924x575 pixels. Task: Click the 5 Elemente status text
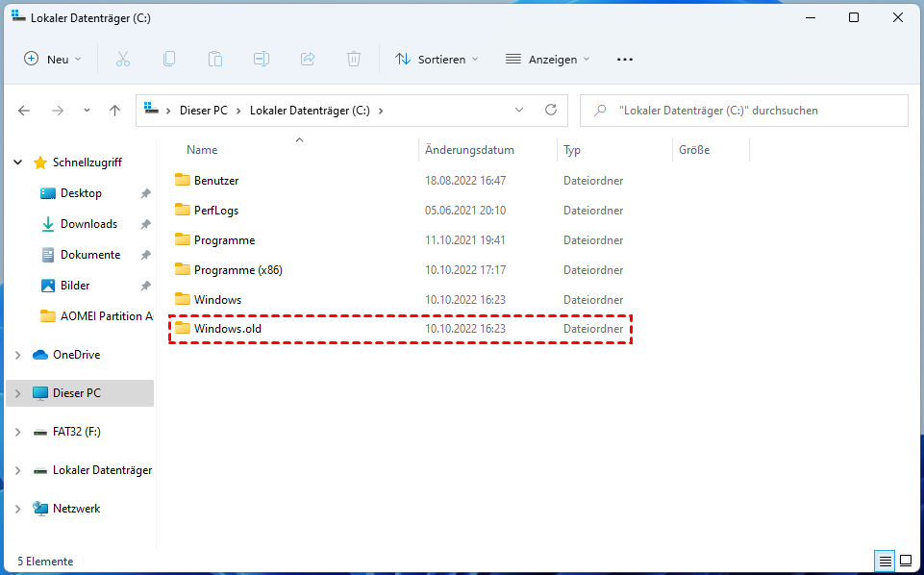[x=45, y=562]
